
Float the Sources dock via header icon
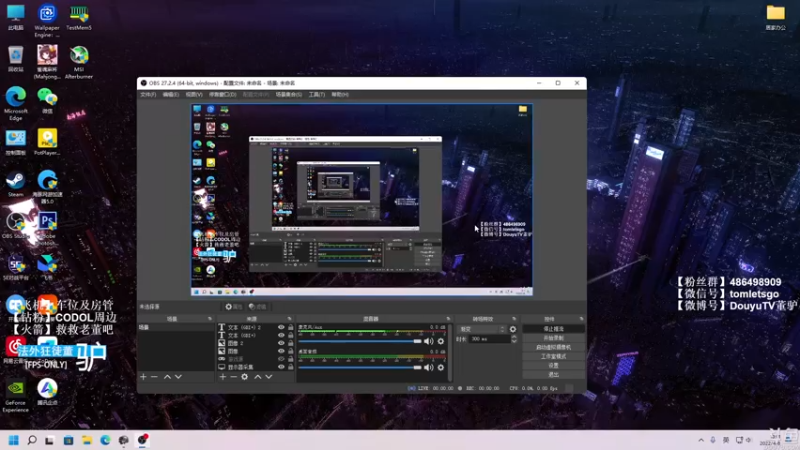click(x=289, y=319)
